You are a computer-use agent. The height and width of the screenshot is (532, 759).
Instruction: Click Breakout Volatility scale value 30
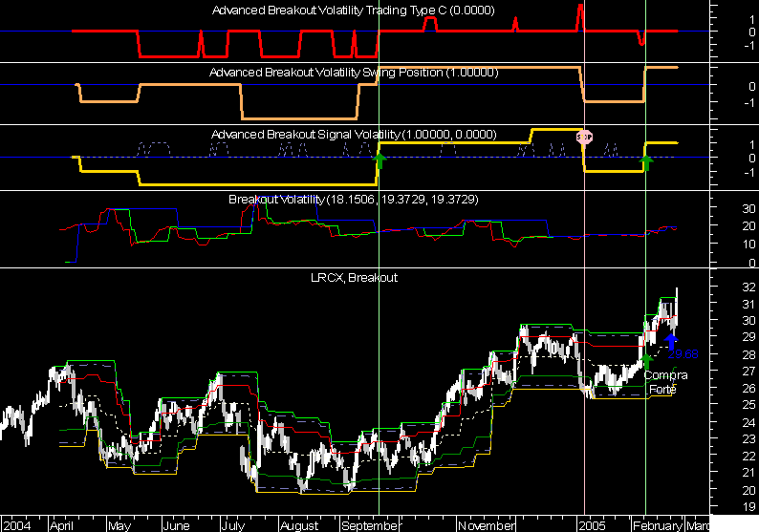click(748, 208)
